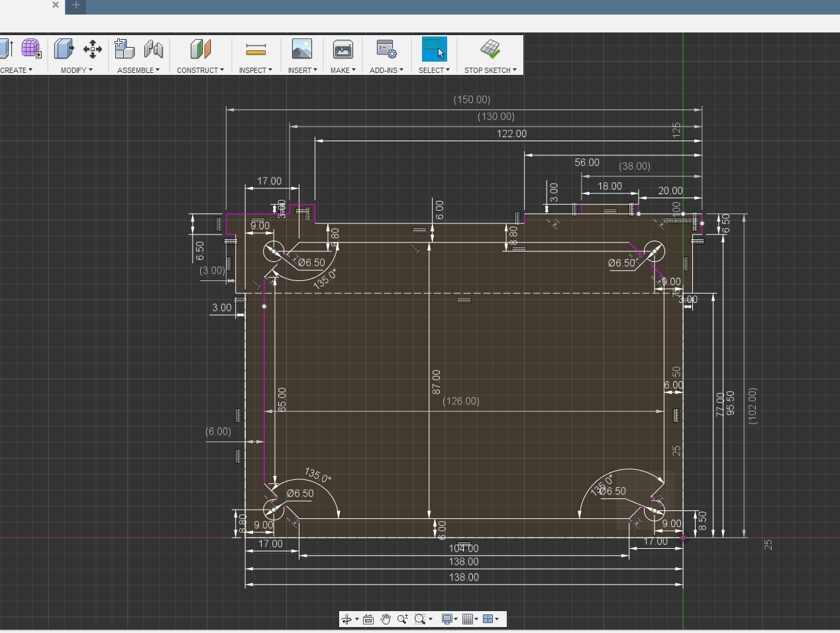840x633 pixels.
Task: Select the Joint tool icon
Action: coord(154,49)
